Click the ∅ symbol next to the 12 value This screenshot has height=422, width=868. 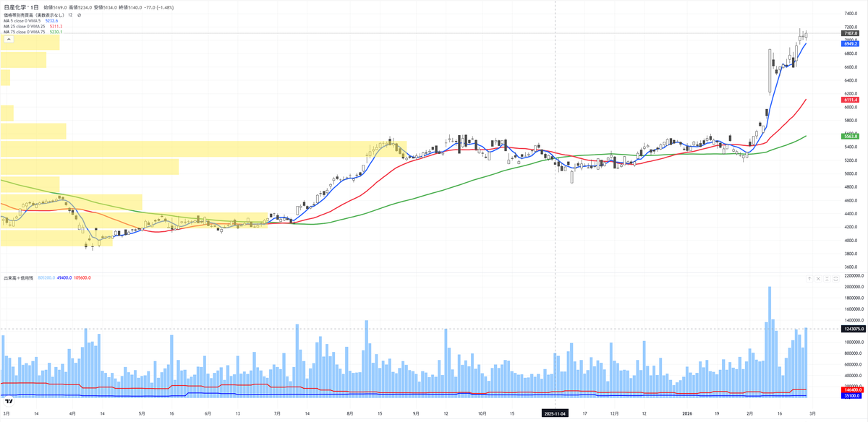[x=79, y=14]
